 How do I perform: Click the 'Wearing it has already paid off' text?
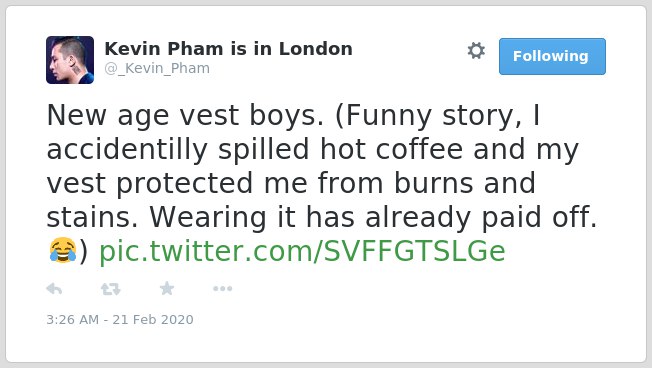373,217
